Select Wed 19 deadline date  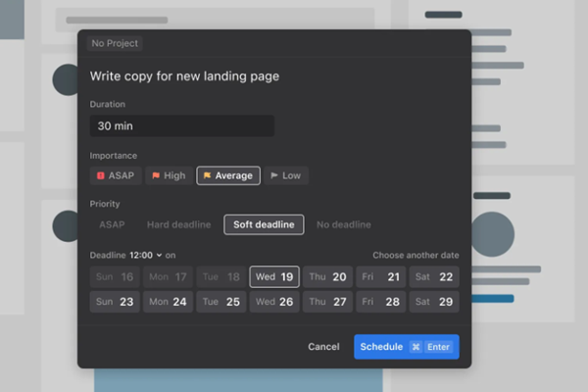tap(274, 276)
